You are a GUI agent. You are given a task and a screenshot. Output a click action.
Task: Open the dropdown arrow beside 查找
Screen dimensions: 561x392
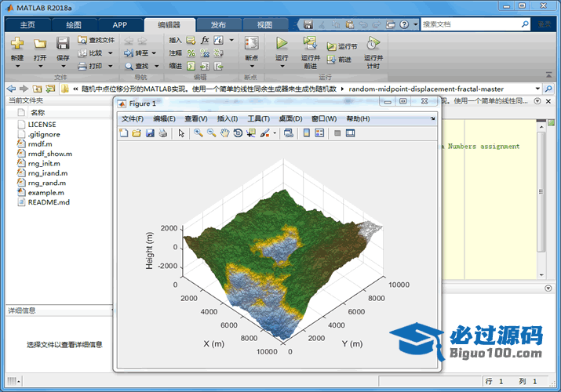156,66
